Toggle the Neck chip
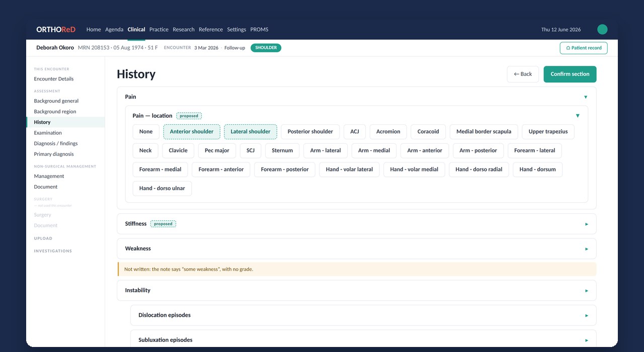This screenshot has width=644, height=352. (x=145, y=150)
